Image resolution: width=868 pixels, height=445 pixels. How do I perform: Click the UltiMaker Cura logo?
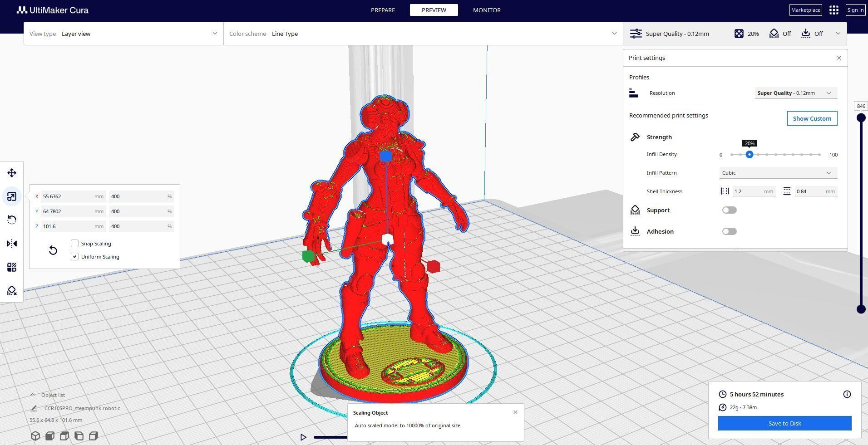coord(53,10)
